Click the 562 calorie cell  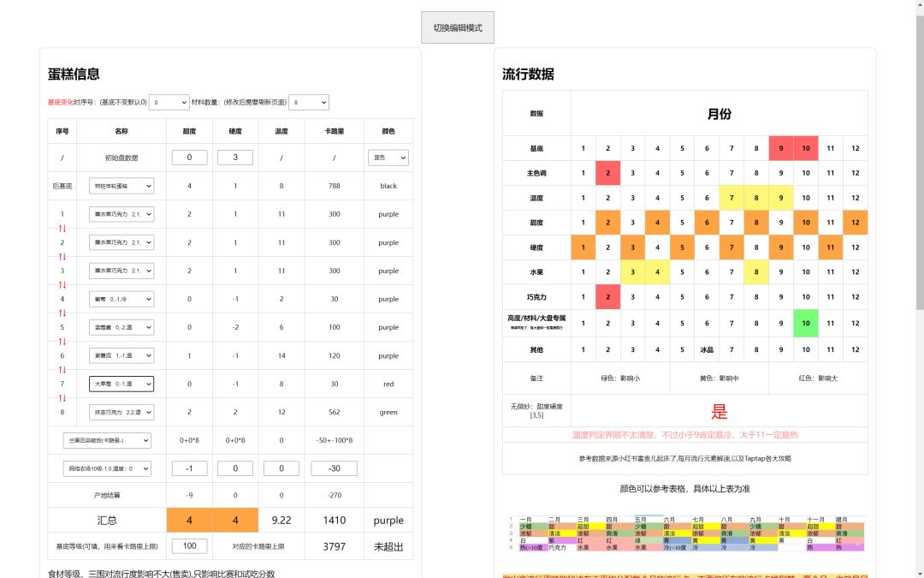coord(335,412)
